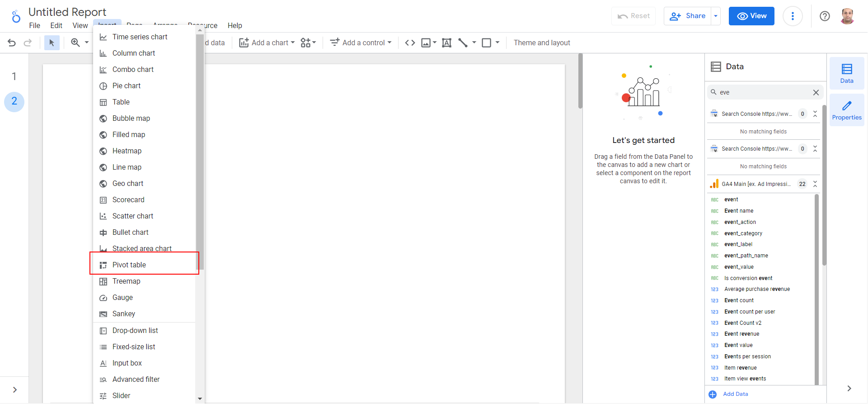The width and height of the screenshot is (868, 404).
Task: Select page 2 in page list
Action: pos(14,101)
